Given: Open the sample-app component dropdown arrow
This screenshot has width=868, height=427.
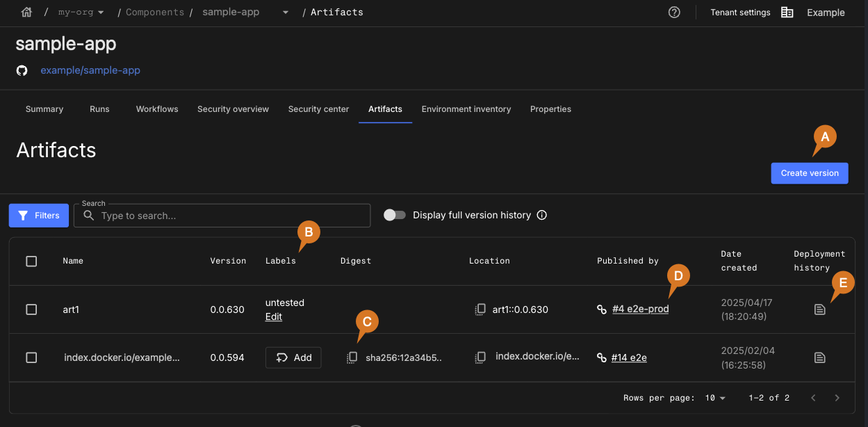Looking at the screenshot, I should pyautogui.click(x=286, y=13).
